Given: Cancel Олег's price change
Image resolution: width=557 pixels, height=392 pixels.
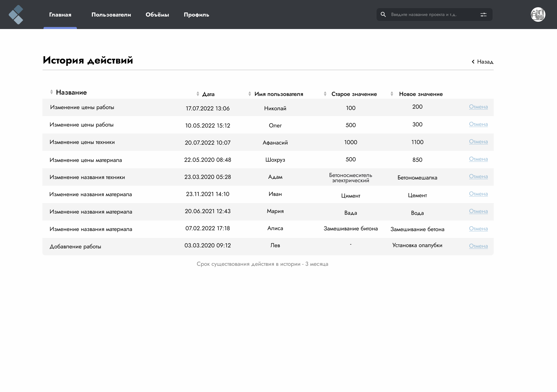Looking at the screenshot, I should (x=478, y=124).
